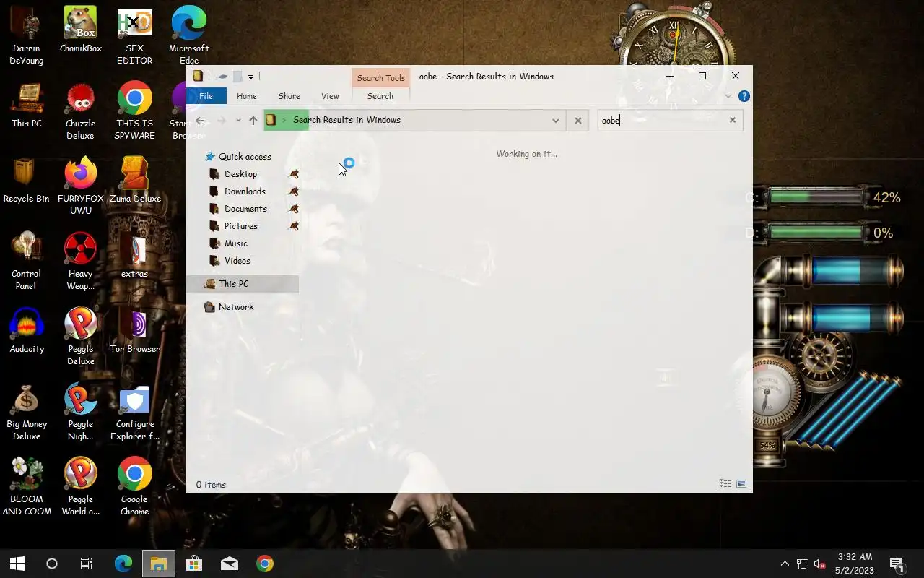
Task: Expand the ribbon with the chevron
Action: (x=728, y=96)
